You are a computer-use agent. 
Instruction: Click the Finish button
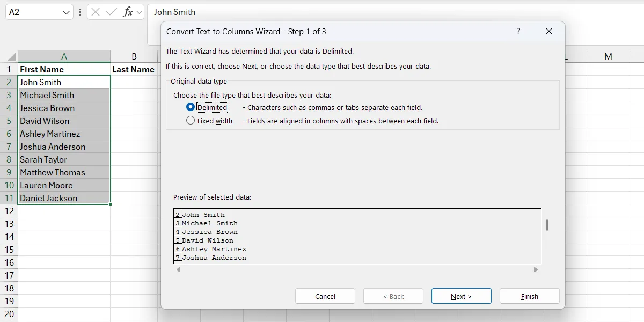(529, 296)
